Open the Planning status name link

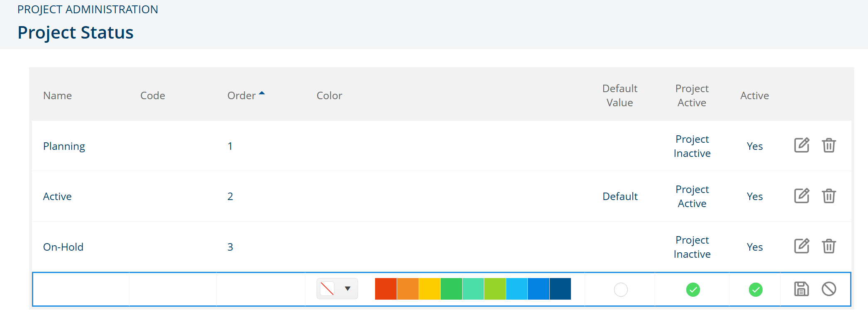pos(64,146)
